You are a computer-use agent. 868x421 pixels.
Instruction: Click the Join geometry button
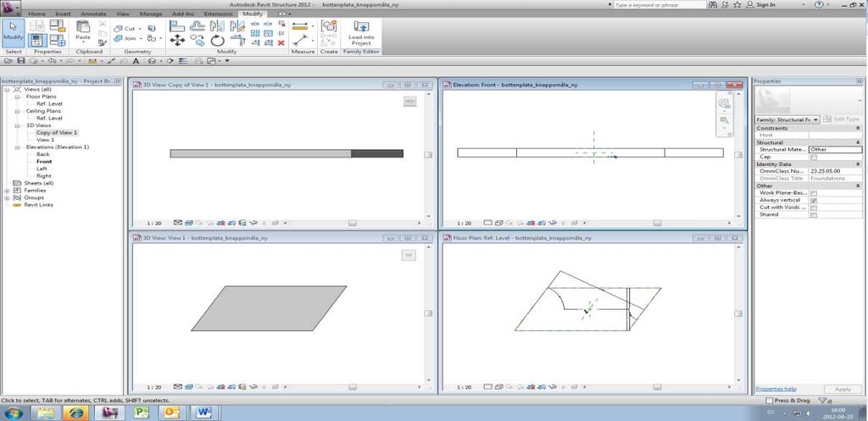[126, 39]
